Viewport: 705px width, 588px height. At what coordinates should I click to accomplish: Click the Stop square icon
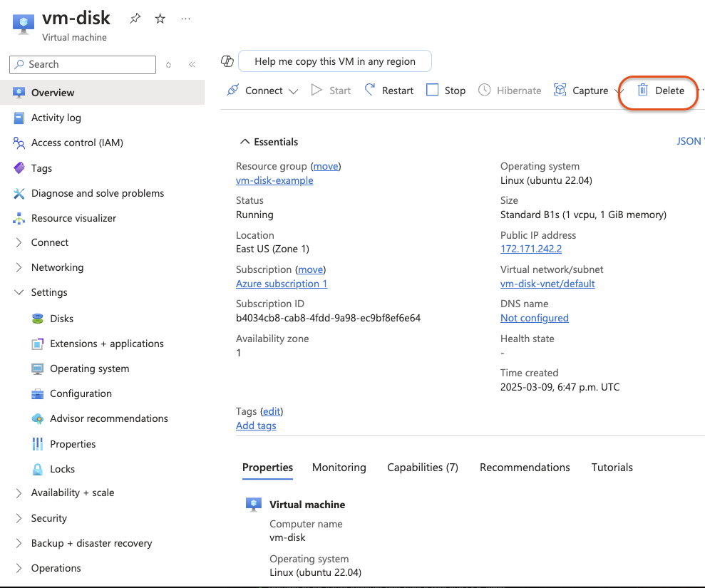pyautogui.click(x=432, y=90)
